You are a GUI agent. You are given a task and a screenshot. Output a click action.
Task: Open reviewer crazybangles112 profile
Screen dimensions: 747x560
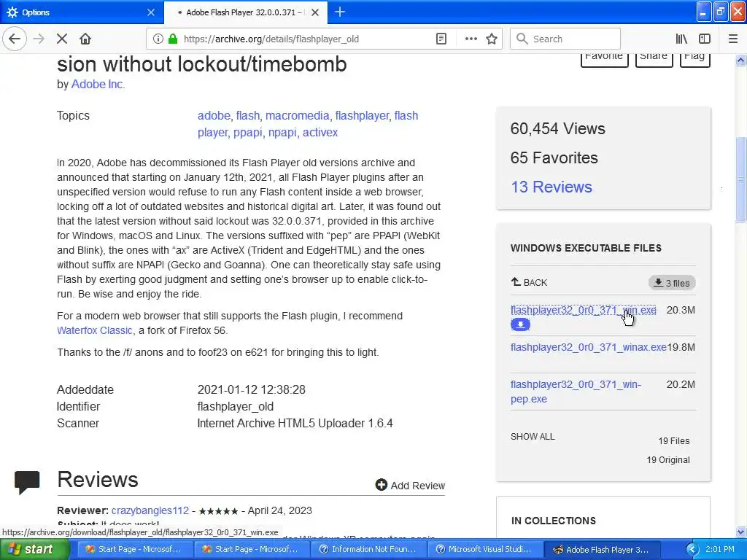pos(150,510)
